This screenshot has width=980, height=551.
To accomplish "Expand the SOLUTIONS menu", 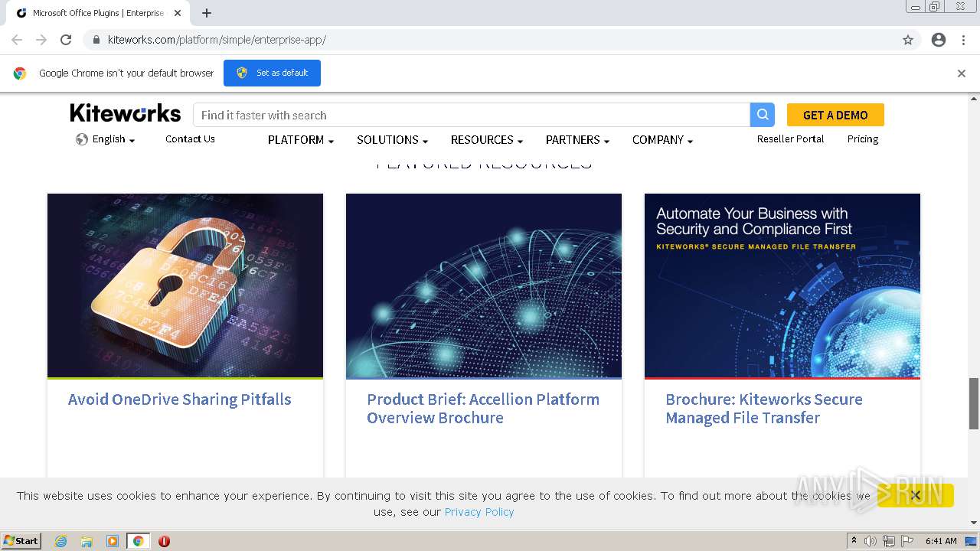I will [x=392, y=140].
